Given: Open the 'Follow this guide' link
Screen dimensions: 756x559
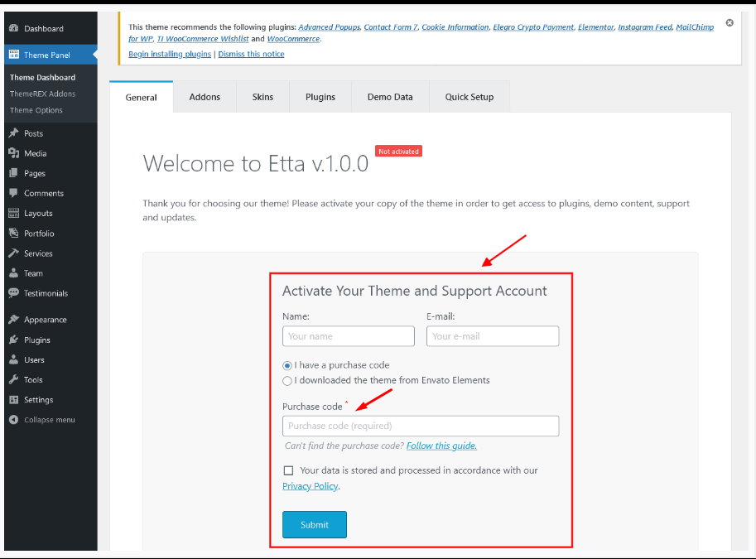Looking at the screenshot, I should tap(441, 446).
